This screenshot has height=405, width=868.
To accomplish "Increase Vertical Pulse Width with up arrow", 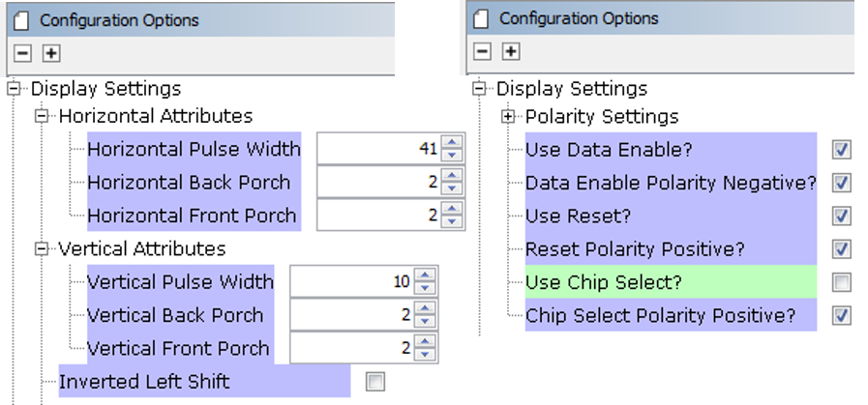I will (425, 275).
